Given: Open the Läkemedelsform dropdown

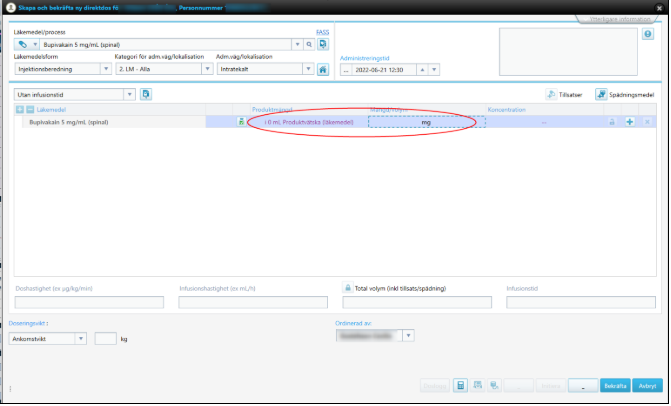Looking at the screenshot, I should [106, 70].
